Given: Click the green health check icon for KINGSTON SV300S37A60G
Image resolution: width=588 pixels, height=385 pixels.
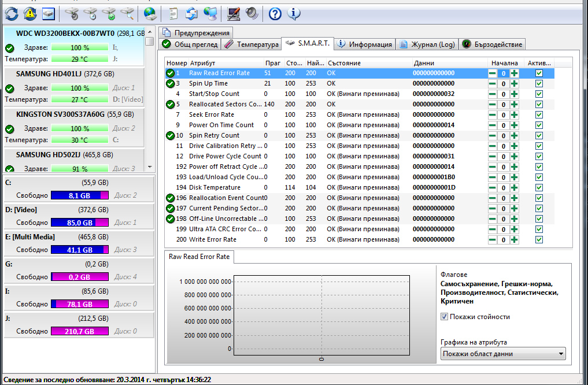Looking at the screenshot, I should point(10,129).
